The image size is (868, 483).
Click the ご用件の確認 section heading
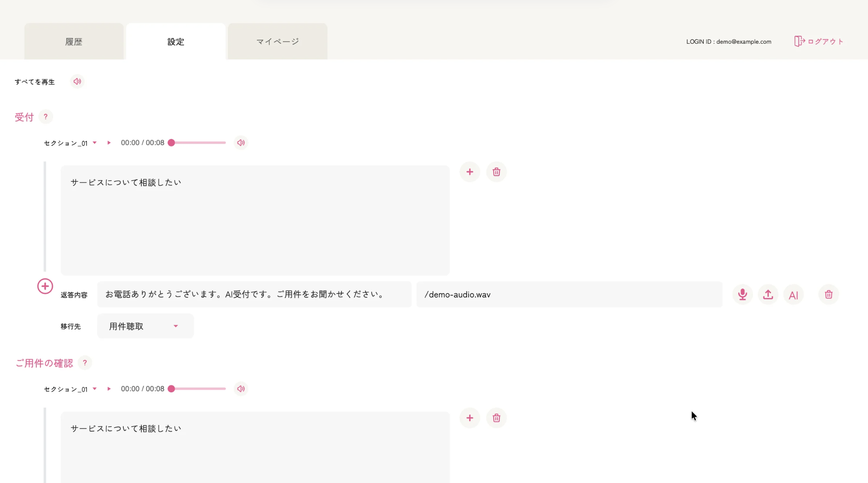pos(44,363)
